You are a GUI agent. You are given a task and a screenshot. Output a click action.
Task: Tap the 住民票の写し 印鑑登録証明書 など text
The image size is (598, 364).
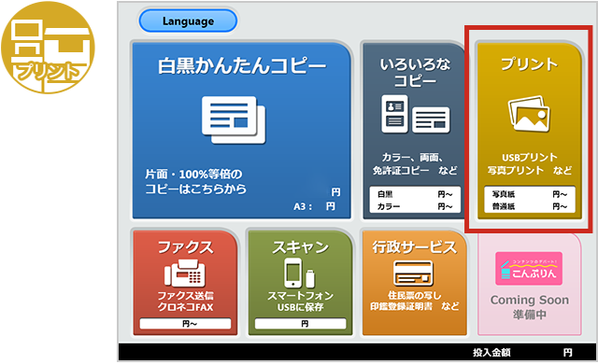tap(415, 301)
